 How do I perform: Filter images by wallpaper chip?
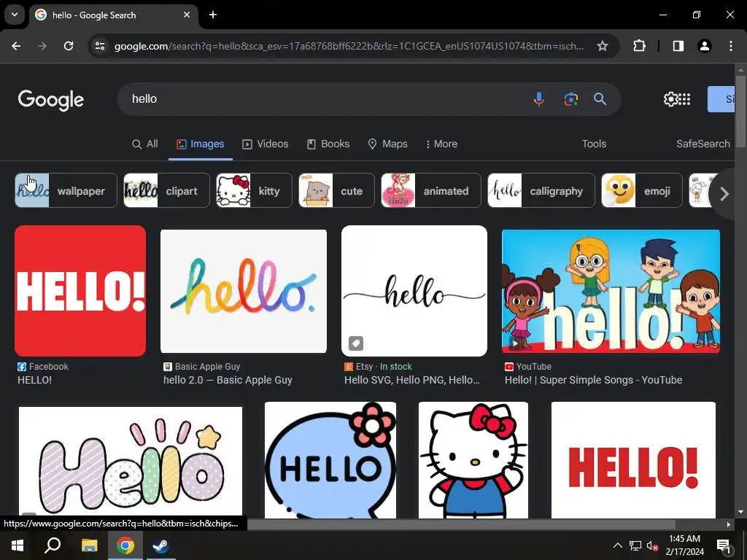coord(66,190)
